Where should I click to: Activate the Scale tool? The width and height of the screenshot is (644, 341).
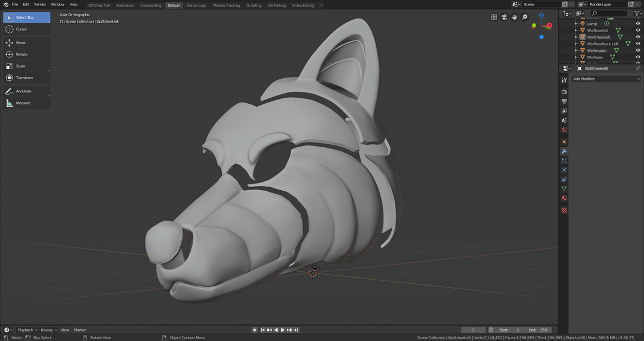20,66
